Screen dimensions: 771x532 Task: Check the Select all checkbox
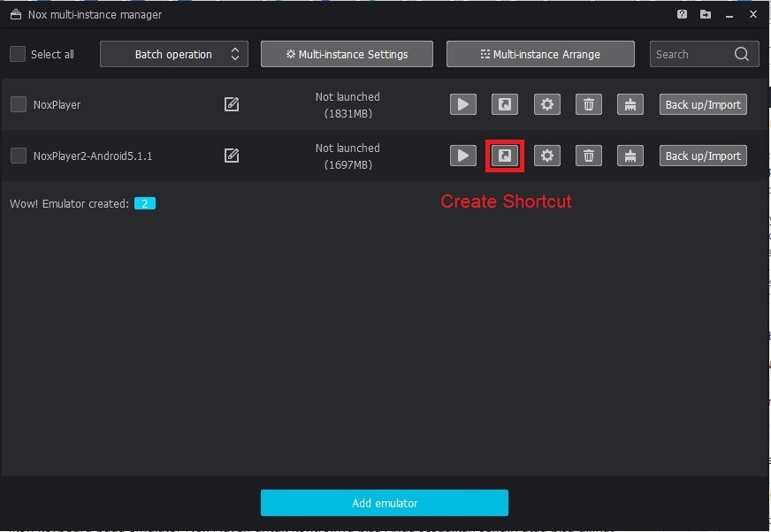click(18, 54)
